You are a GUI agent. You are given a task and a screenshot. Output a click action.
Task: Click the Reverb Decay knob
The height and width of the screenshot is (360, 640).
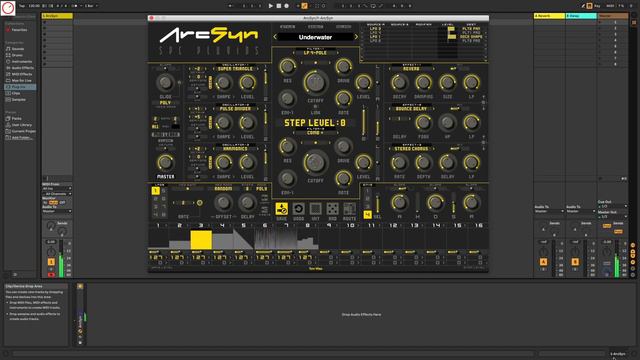pos(399,82)
